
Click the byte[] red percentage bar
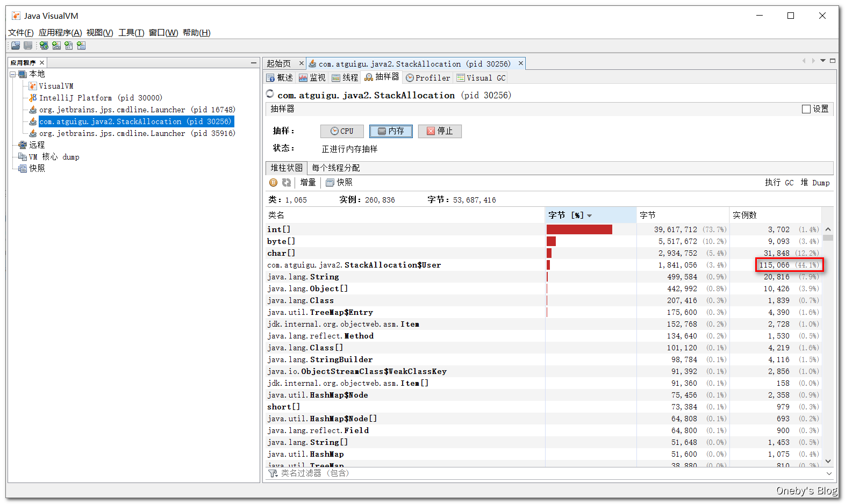coord(551,241)
